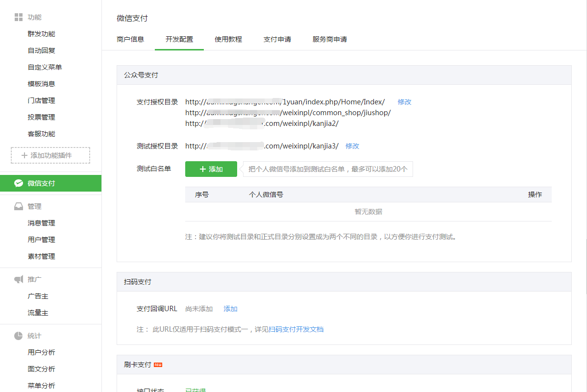Click the whitelist tooltip about 20个 limit
Image resolution: width=587 pixels, height=392 pixels.
tap(328, 169)
